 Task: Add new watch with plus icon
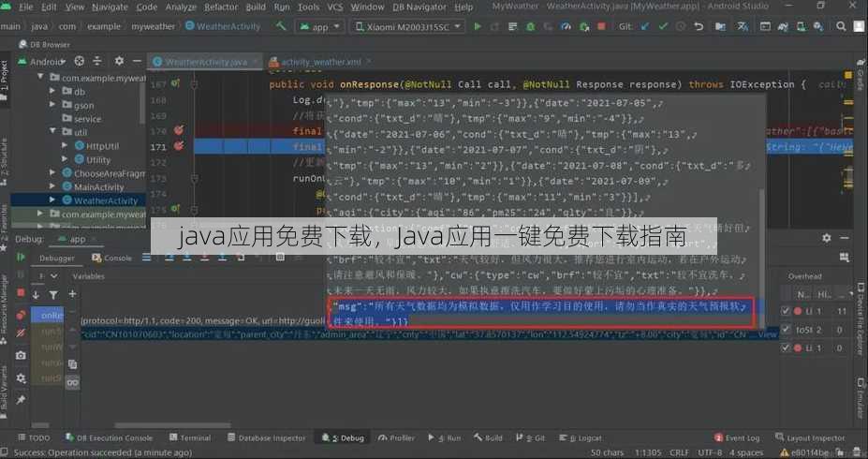(x=72, y=294)
